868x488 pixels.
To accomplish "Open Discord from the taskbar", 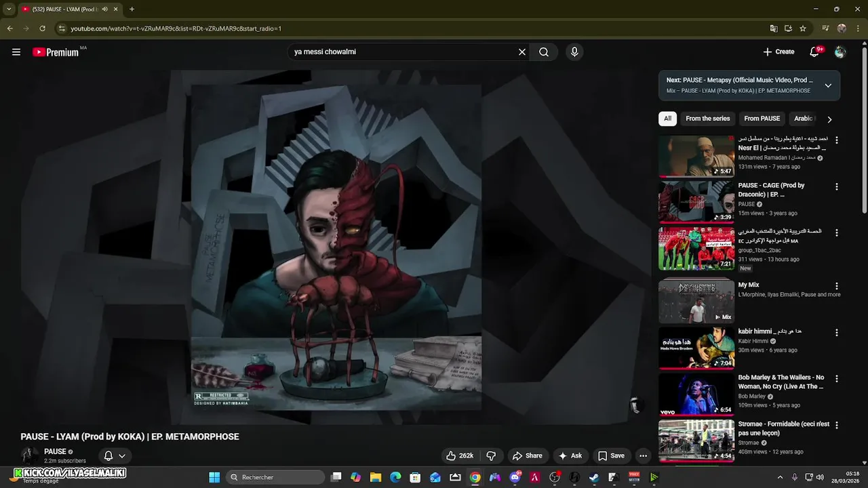I will (x=515, y=477).
